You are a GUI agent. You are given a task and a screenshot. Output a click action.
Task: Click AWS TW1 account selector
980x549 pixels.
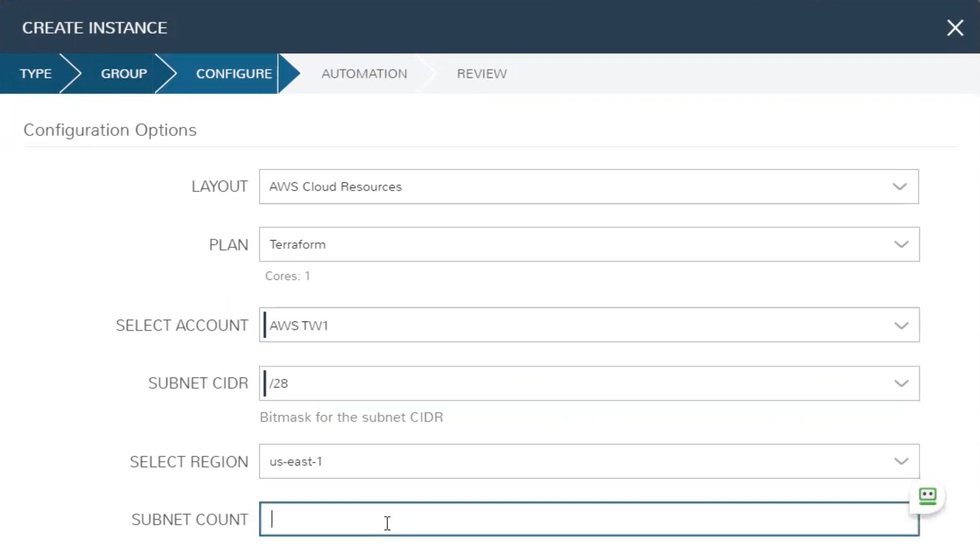[589, 325]
